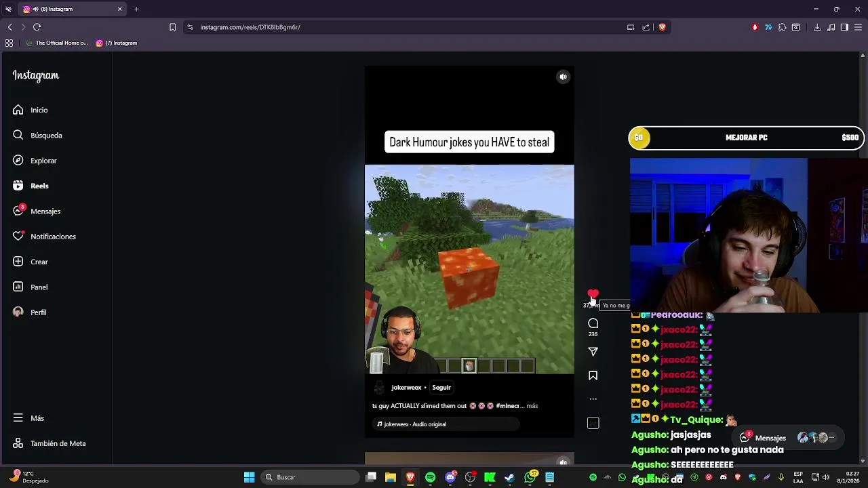Unlike the reel with the red heart
Screen dimensions: 868x488
click(593, 295)
